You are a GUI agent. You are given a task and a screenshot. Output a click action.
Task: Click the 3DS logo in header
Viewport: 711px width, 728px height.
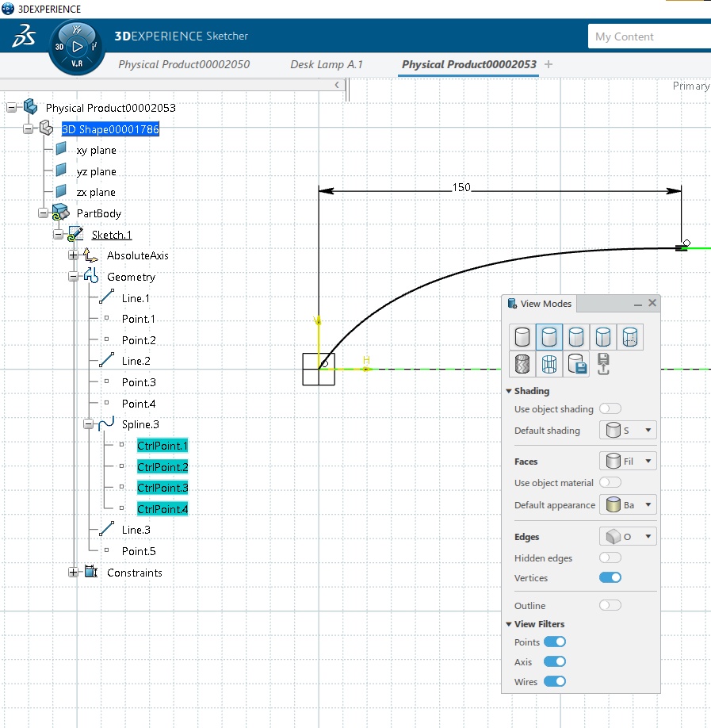click(24, 36)
